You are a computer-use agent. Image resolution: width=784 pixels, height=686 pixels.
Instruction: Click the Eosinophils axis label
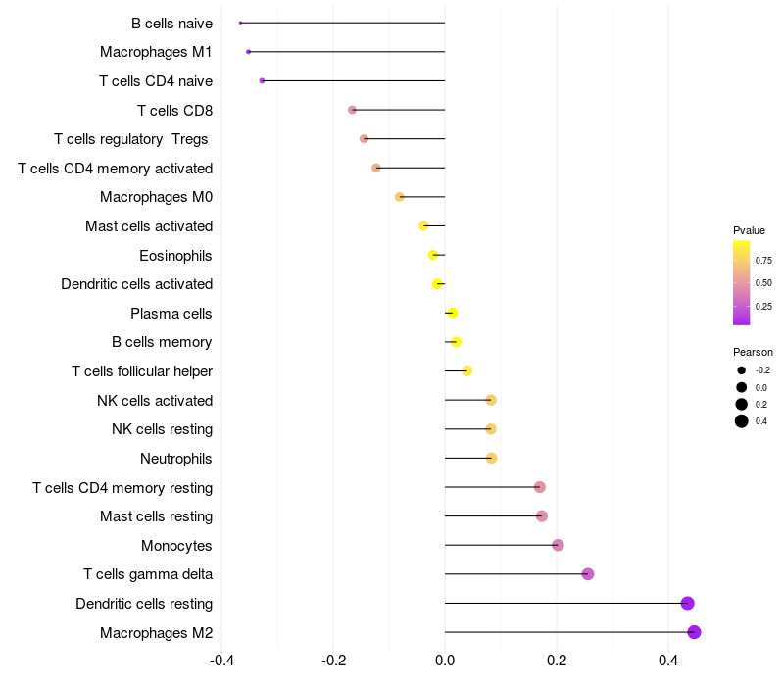pos(176,256)
